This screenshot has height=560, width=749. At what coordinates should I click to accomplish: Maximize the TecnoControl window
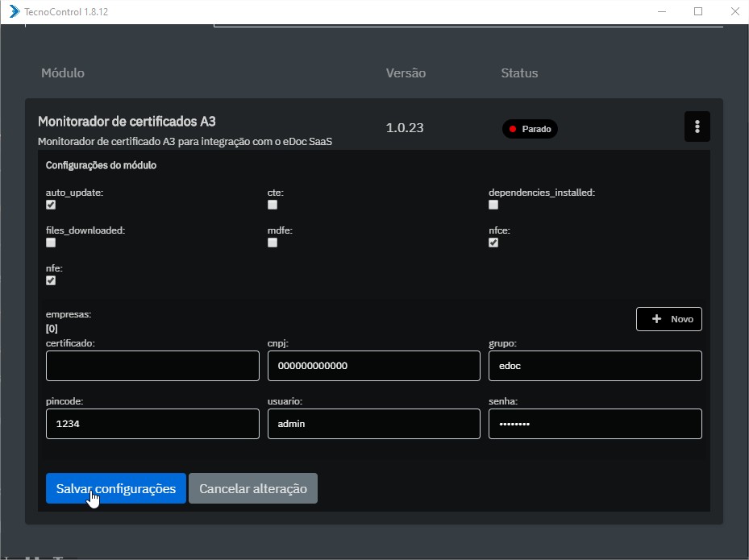coord(698,11)
